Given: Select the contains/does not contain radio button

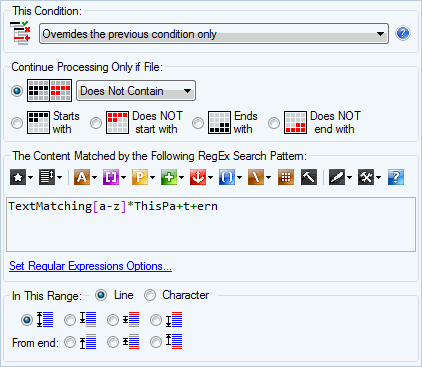Looking at the screenshot, I should pyautogui.click(x=17, y=91).
